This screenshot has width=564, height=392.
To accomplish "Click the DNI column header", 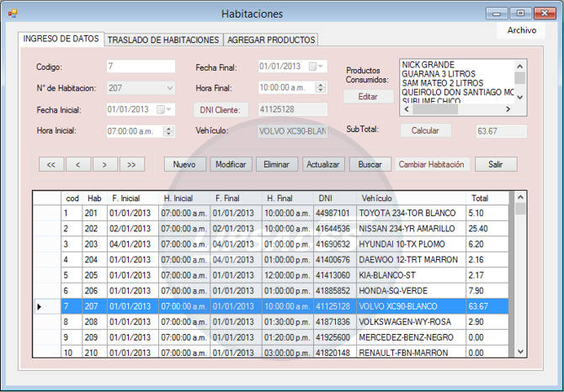I will point(335,198).
